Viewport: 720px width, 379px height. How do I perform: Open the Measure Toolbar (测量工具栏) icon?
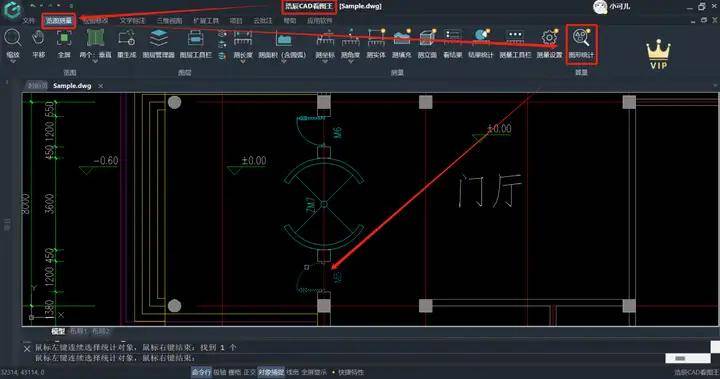point(515,37)
